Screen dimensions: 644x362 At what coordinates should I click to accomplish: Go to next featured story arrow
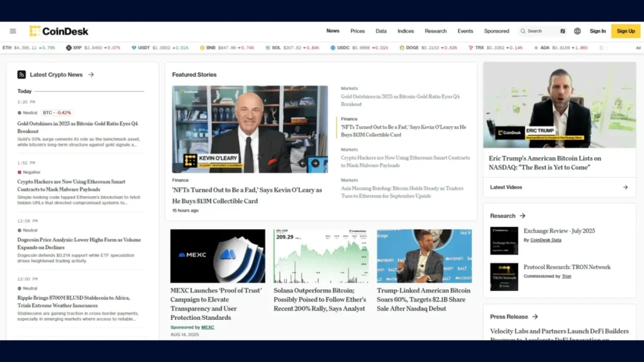(315, 163)
